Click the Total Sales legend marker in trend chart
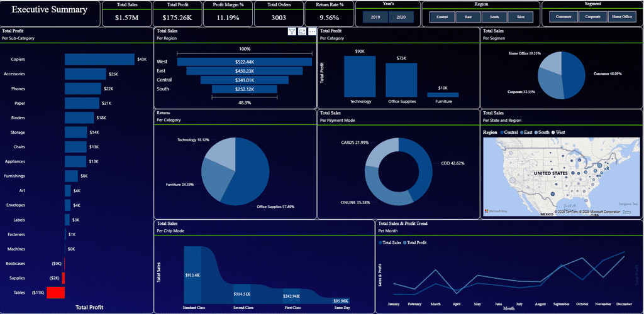 click(x=380, y=242)
